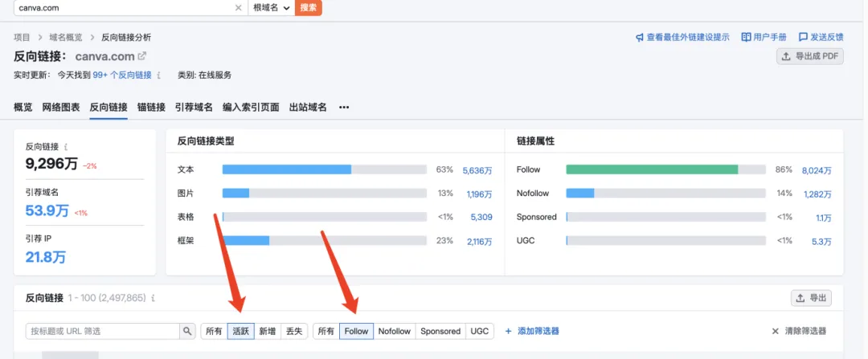Select 所有 in the link status filter before 活跃

coord(215,332)
